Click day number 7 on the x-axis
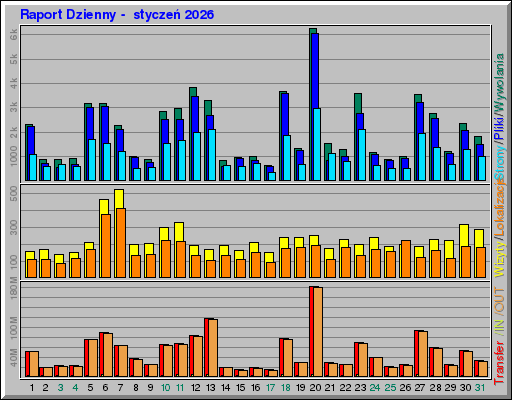 (x=120, y=388)
